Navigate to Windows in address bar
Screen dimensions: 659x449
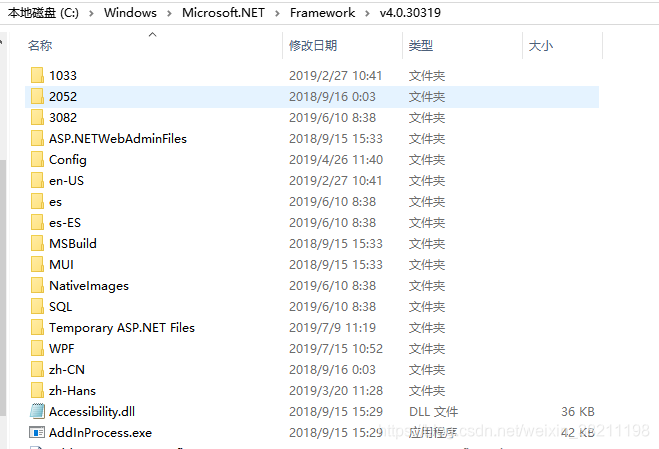click(130, 13)
